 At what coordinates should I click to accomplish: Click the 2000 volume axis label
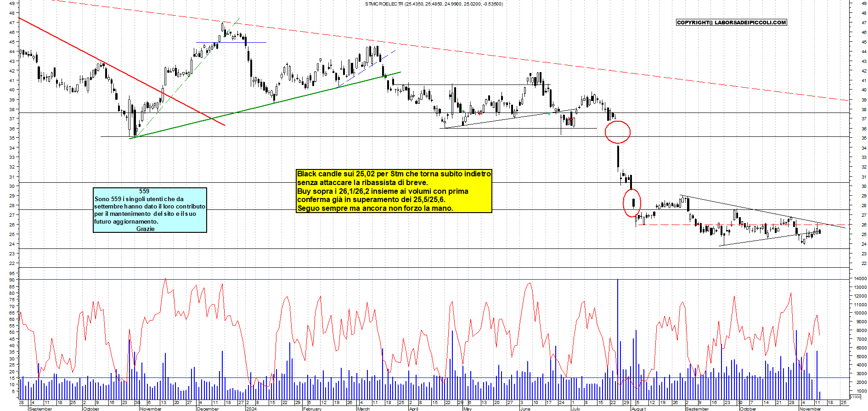coord(861,383)
